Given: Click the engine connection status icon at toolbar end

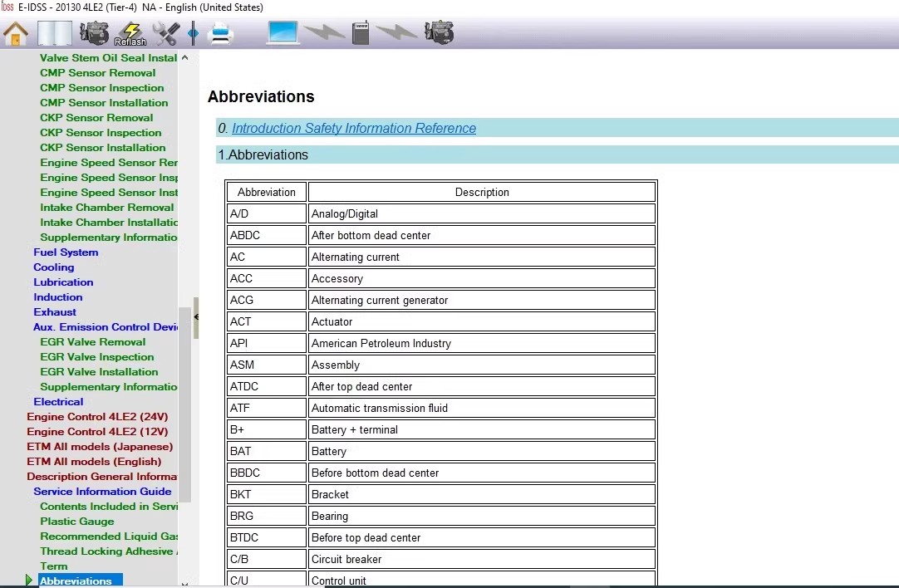Looking at the screenshot, I should pyautogui.click(x=440, y=32).
